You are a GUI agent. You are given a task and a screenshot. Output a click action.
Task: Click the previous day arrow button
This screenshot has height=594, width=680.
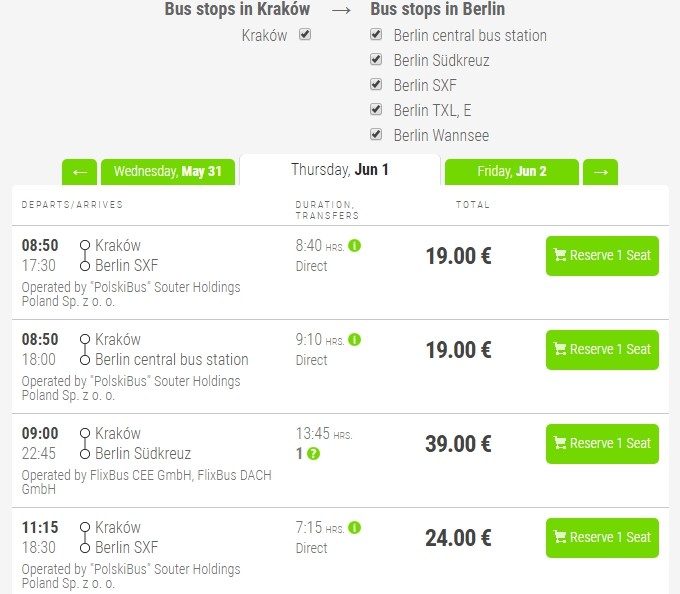[79, 172]
